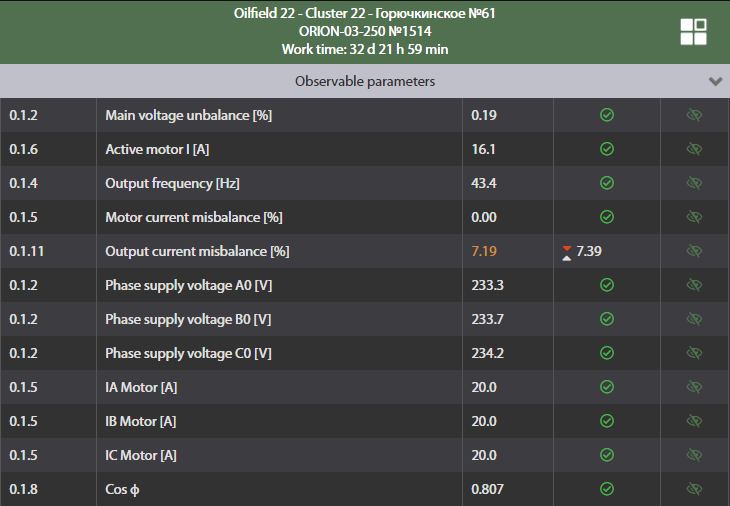This screenshot has width=730, height=506.
Task: Click green status check for IA Motor
Action: tap(606, 387)
